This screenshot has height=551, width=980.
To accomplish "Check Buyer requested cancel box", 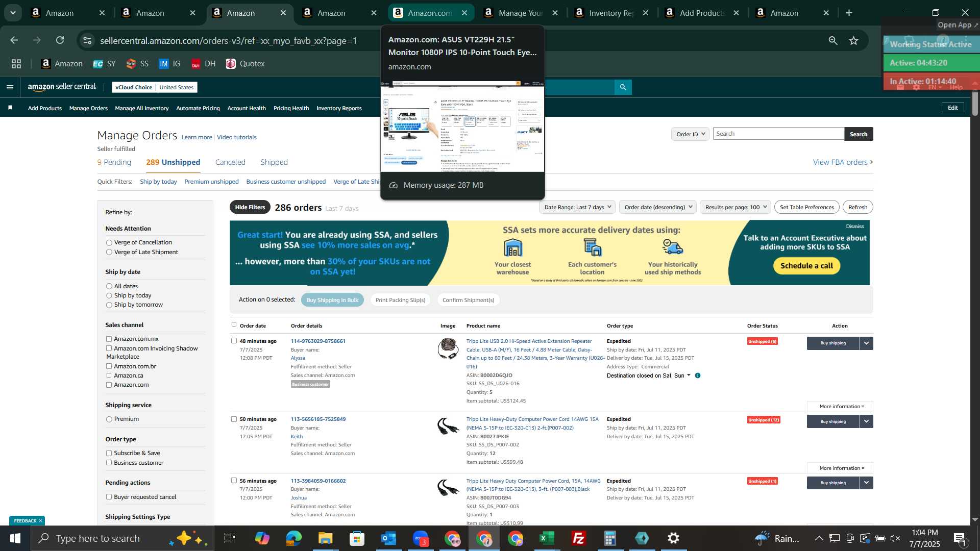I will [109, 497].
